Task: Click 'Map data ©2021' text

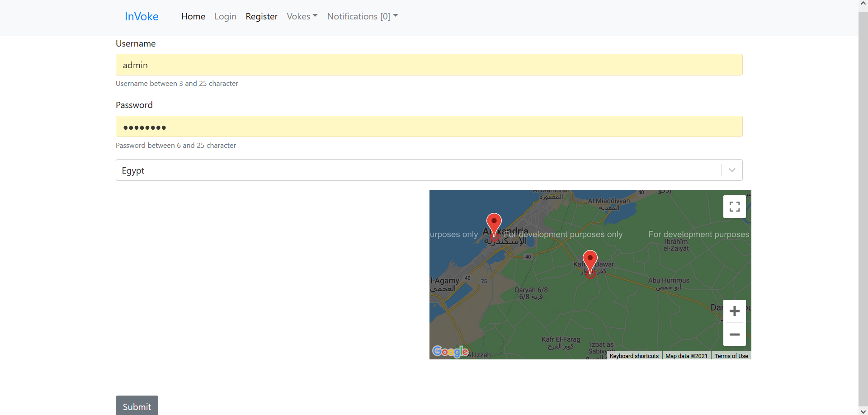Action: click(686, 356)
